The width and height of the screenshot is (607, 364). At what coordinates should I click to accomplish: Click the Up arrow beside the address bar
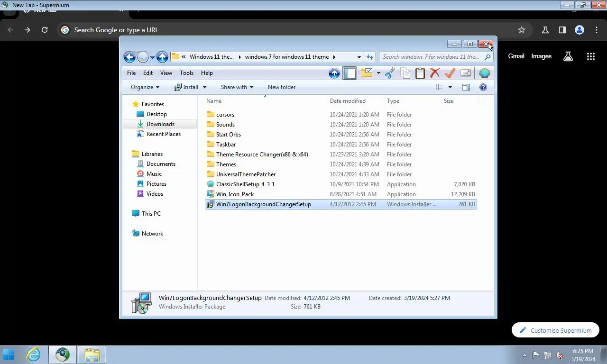[162, 57]
